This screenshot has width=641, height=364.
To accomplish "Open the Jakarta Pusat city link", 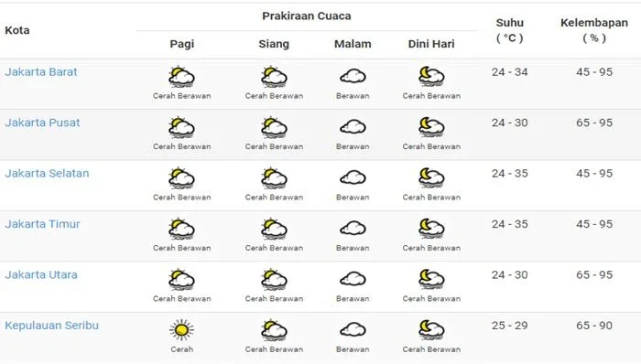I will (42, 123).
